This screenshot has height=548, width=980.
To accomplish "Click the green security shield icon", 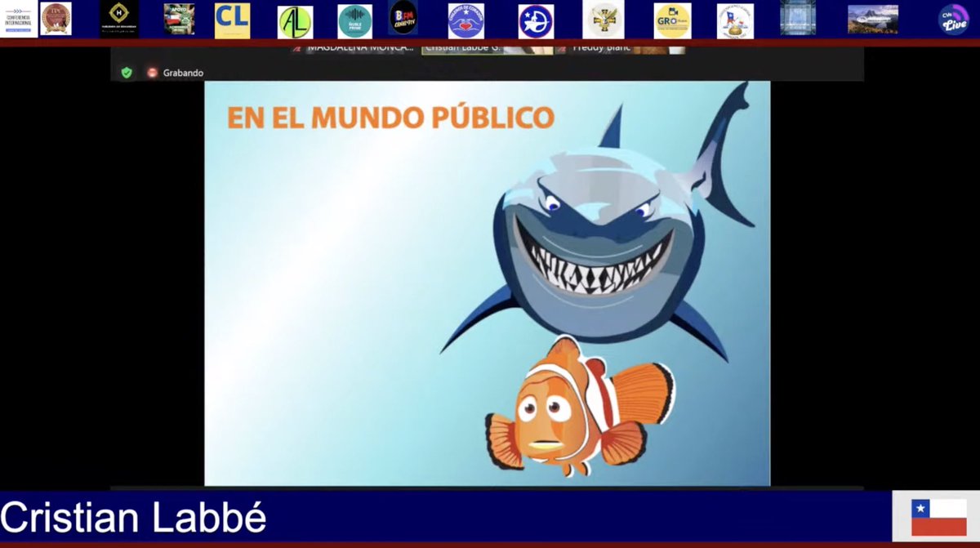I will click(127, 73).
